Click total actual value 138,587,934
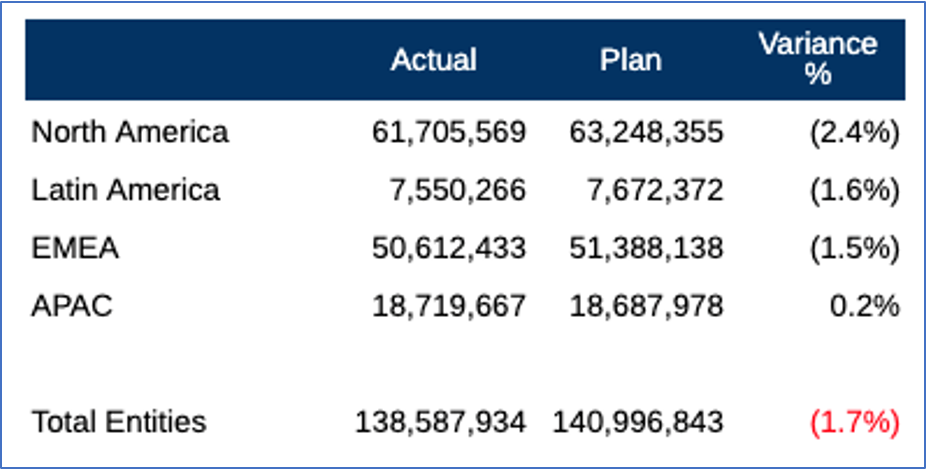This screenshot has width=926, height=469. [x=440, y=422]
